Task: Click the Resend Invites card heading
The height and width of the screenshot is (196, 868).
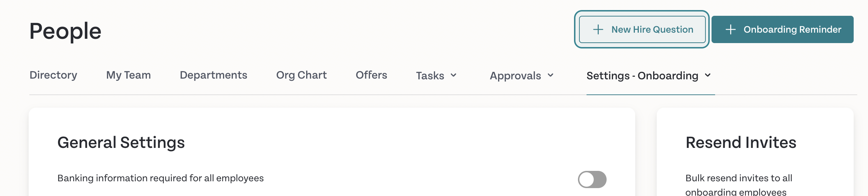Action: click(741, 143)
